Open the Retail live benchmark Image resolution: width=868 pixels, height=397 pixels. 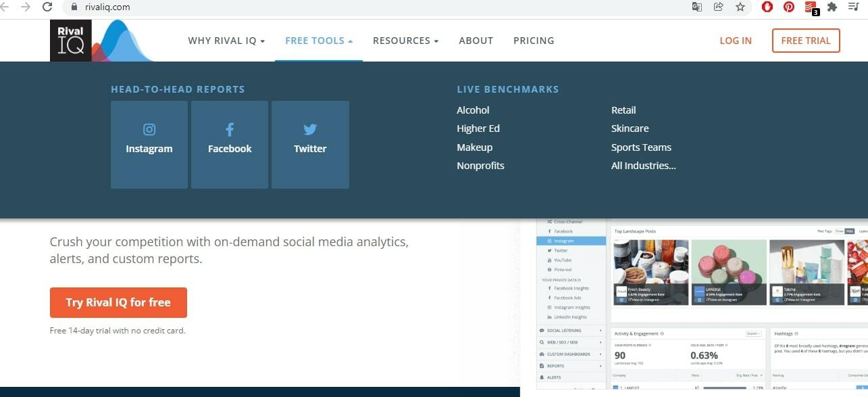(x=623, y=110)
